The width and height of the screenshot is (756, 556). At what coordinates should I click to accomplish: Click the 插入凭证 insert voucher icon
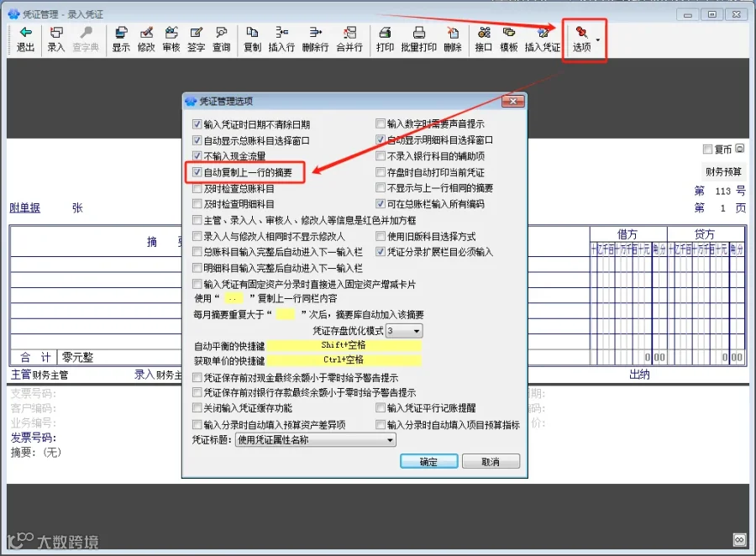point(543,39)
